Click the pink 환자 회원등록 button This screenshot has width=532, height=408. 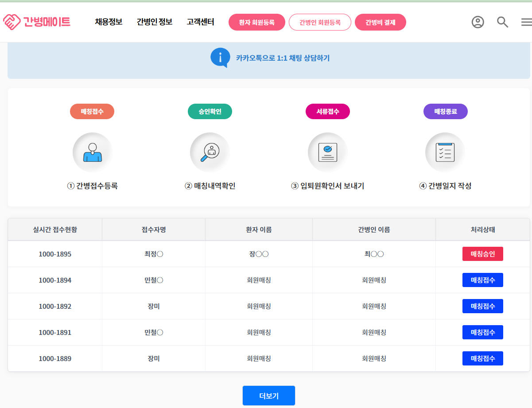tap(256, 22)
